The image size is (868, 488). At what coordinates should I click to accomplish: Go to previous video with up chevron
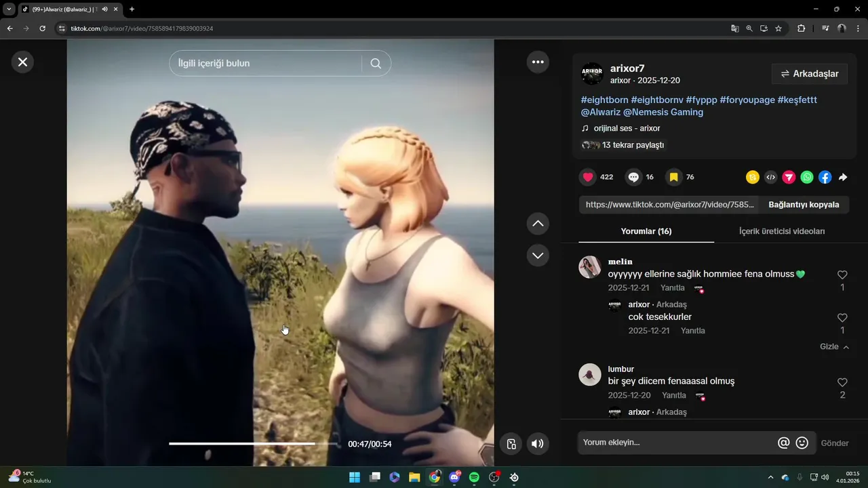pyautogui.click(x=538, y=223)
